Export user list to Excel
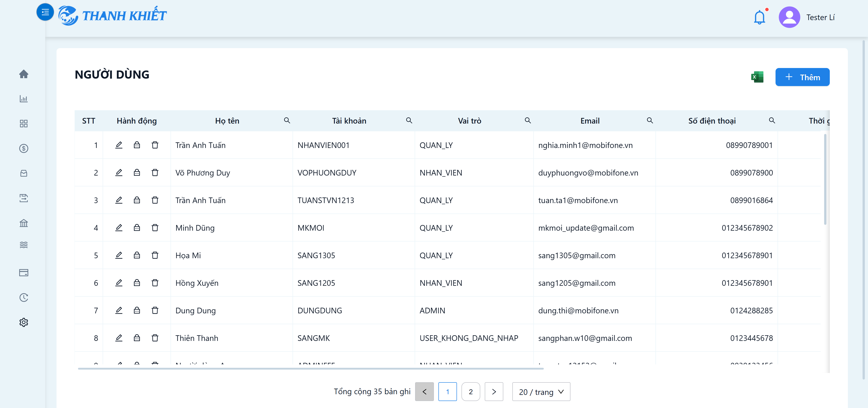Viewport: 868px width, 408px height. [757, 77]
